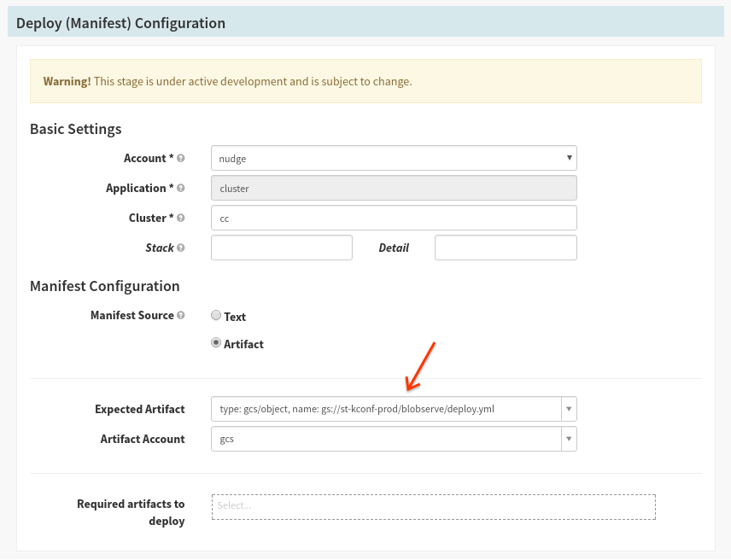Viewport: 731px width, 560px height.
Task: Click the Detail input field
Action: click(505, 248)
